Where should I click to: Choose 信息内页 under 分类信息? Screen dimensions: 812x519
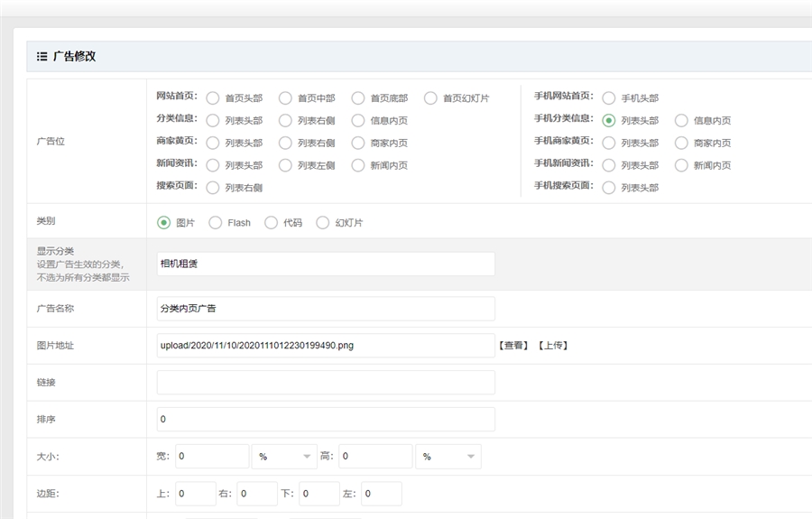[x=358, y=121]
